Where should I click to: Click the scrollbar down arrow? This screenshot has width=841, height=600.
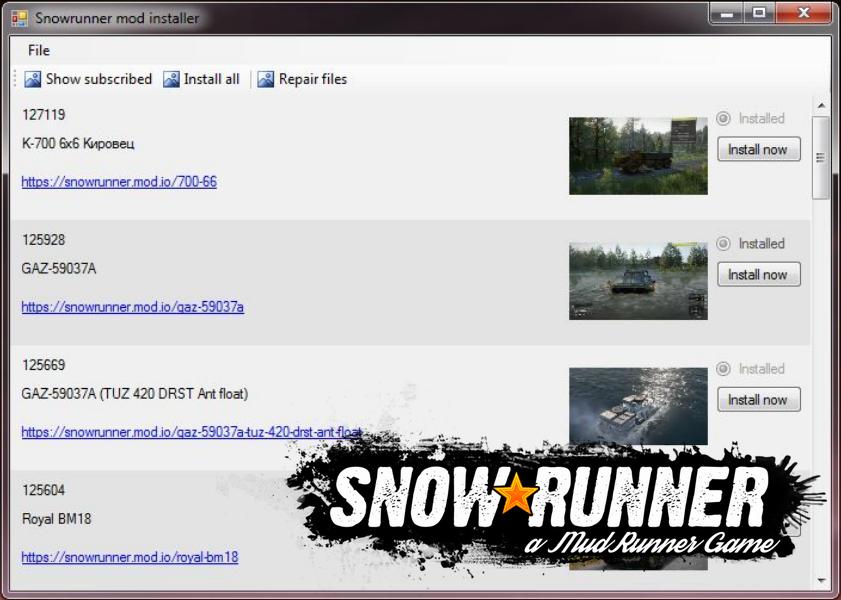[821, 580]
